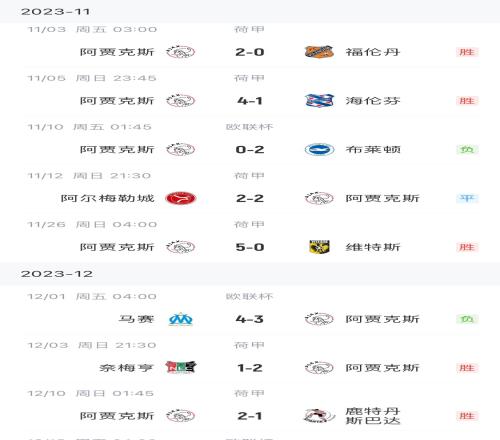Click the 维特斯 yellow-black crest icon
Screen dimensions: 500x440
click(x=319, y=247)
